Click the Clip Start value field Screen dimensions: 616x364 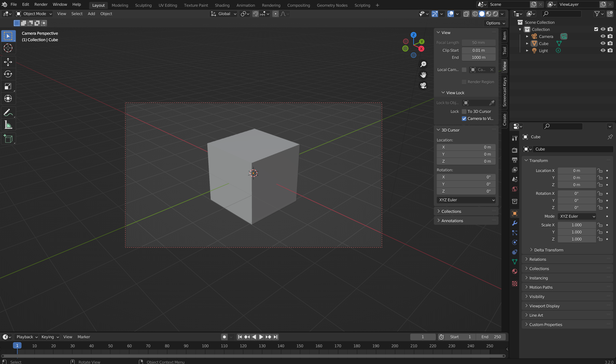(x=478, y=50)
